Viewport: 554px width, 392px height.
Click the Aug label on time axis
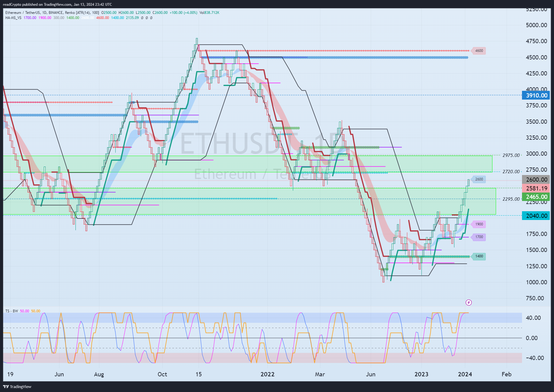(x=99, y=374)
